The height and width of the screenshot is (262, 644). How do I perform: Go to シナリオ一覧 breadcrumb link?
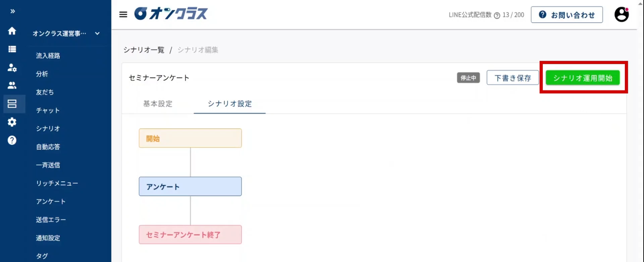pos(144,50)
